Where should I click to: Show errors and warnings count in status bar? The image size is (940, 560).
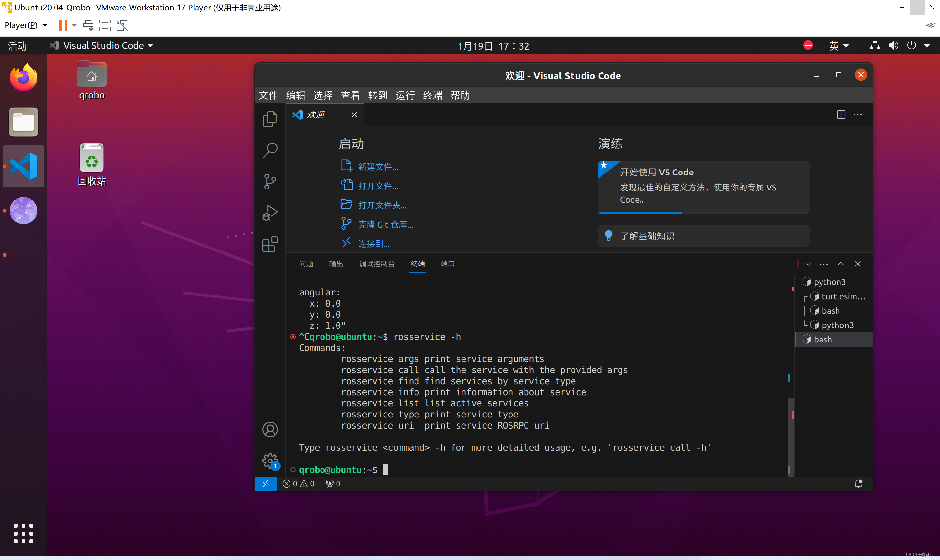298,483
